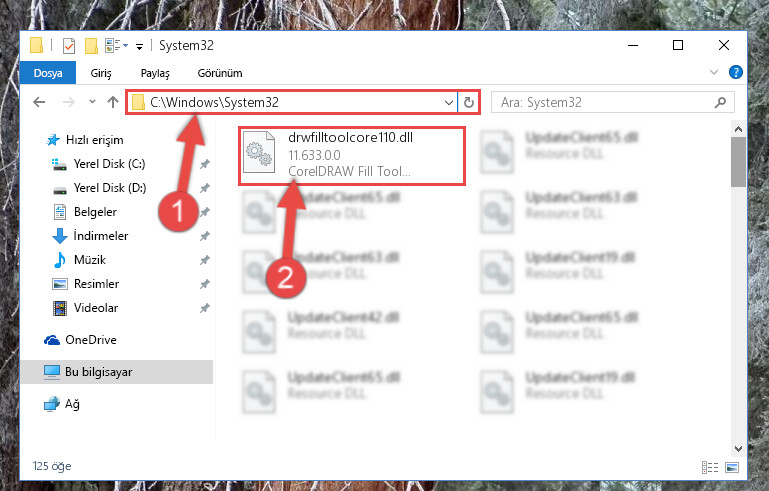Unpin Yerel Disk (C:) from quick access

coord(205,164)
